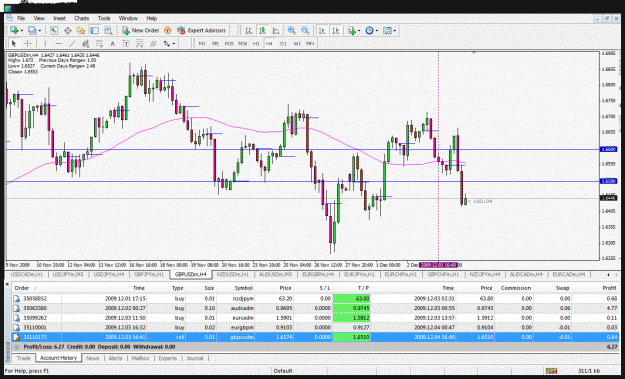Screen dimensions: 625x379
Task: Switch timeframe to M1
Action: pyautogui.click(x=202, y=43)
